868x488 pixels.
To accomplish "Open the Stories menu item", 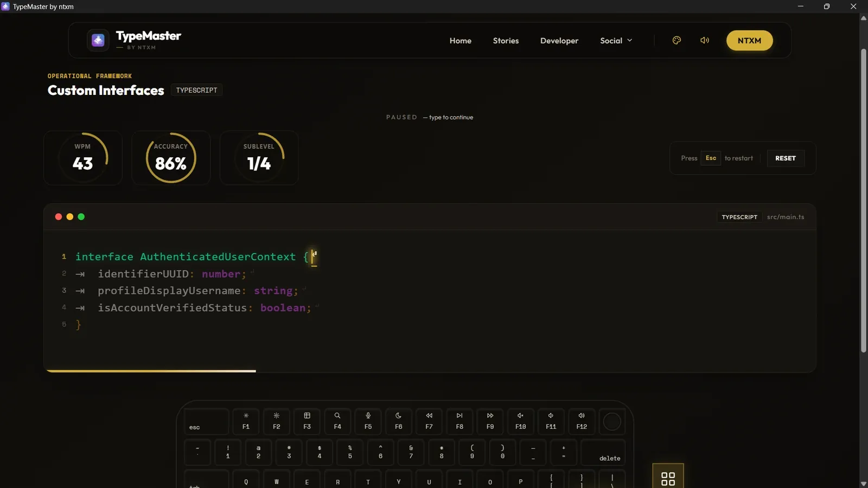I will (x=506, y=41).
